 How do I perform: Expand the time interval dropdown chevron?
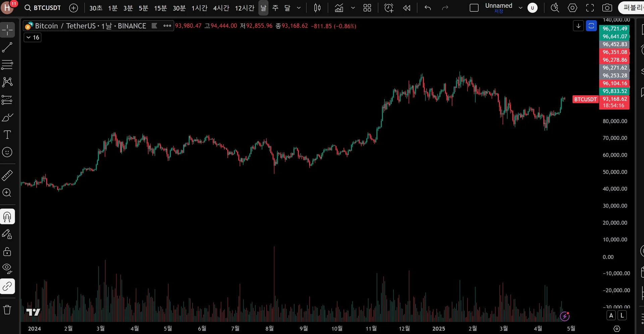pyautogui.click(x=299, y=8)
